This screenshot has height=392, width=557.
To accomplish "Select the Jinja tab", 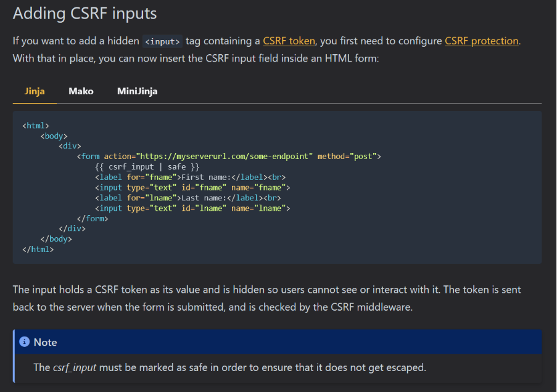I will (x=35, y=91).
